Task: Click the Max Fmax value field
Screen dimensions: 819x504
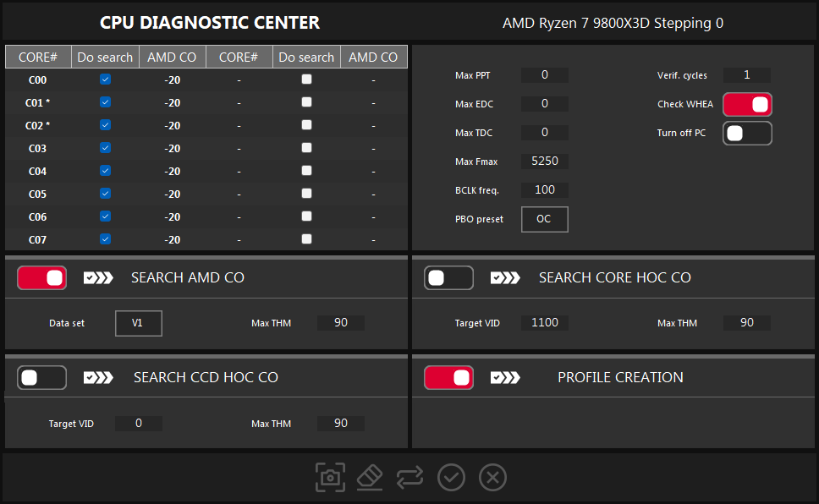Action: coord(544,161)
